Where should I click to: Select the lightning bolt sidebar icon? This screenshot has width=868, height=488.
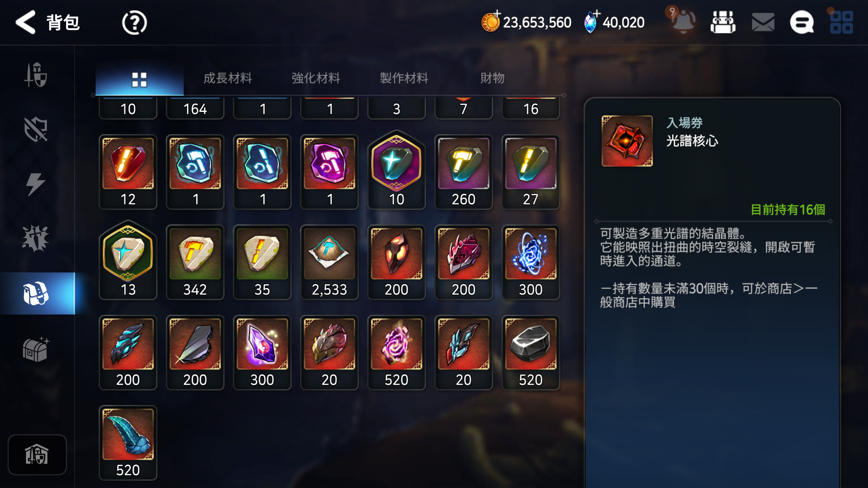[36, 184]
